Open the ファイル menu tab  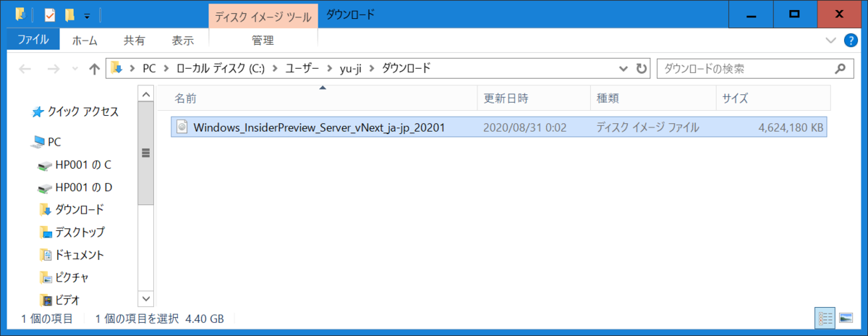pyautogui.click(x=33, y=40)
